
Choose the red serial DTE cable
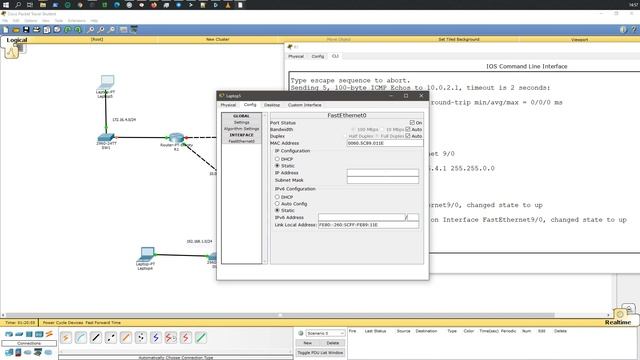[186, 338]
